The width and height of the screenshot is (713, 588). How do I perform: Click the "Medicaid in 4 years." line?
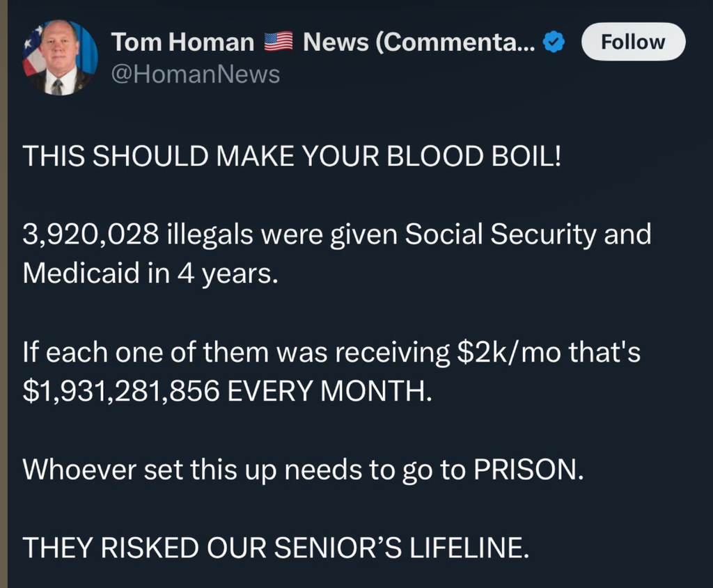(x=150, y=273)
